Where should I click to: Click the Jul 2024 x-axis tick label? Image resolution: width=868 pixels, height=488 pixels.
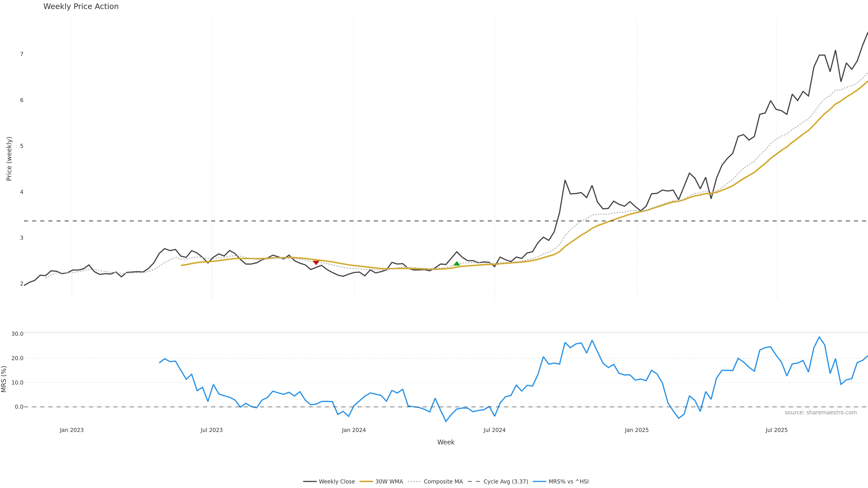[494, 430]
